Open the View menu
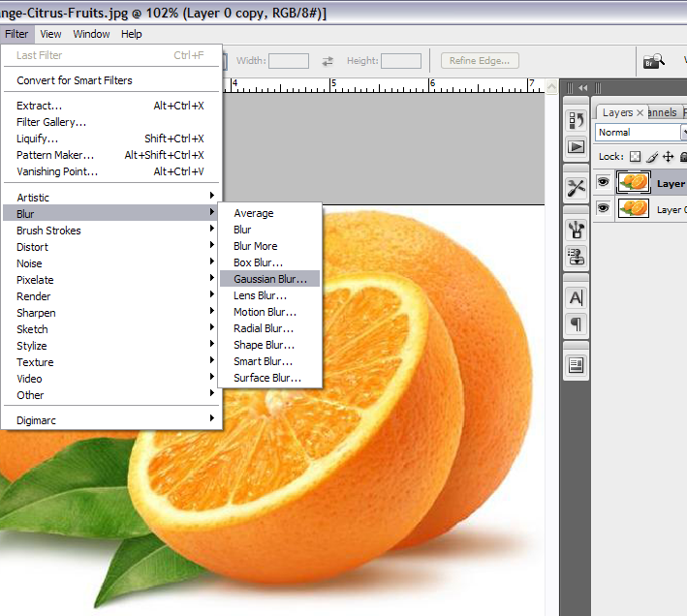687x616 pixels. pyautogui.click(x=50, y=34)
